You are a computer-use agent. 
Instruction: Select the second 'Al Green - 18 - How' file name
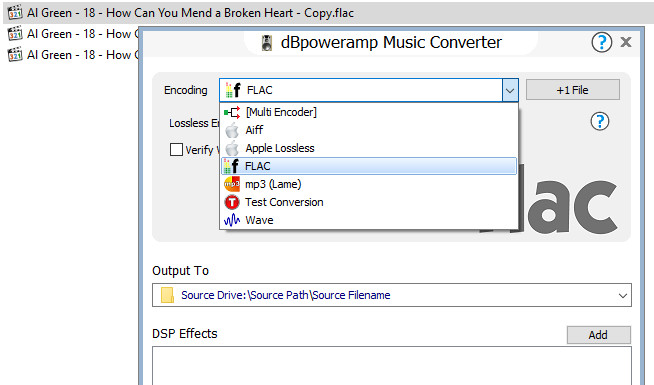[x=82, y=34]
